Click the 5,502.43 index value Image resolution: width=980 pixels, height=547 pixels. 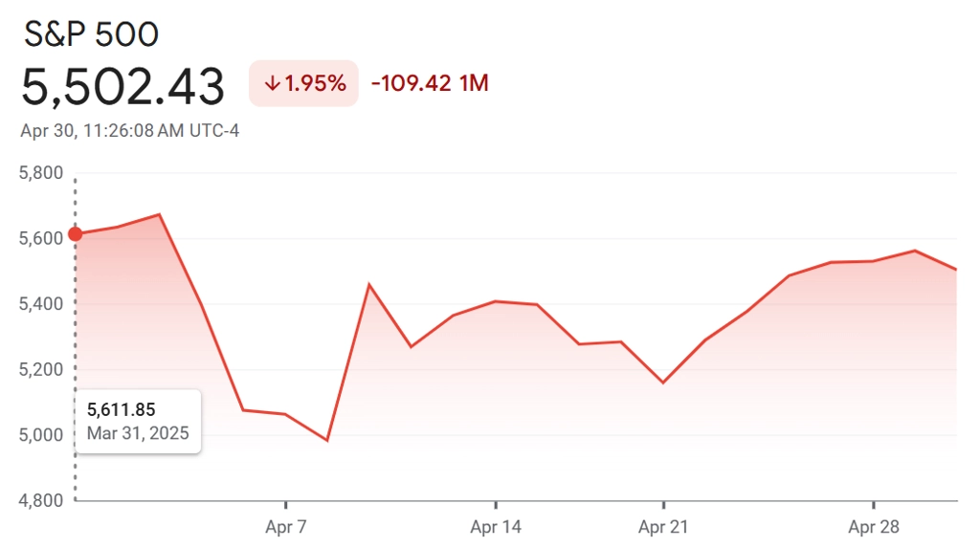coord(122,87)
